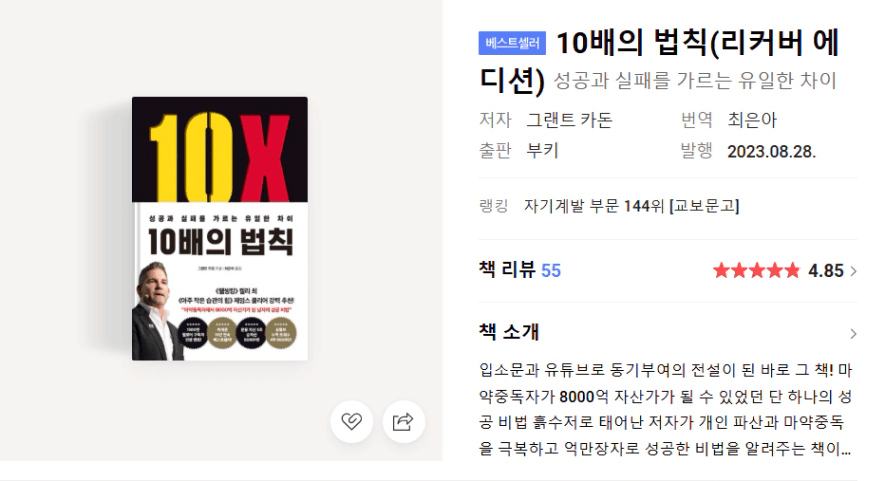
Task: Click the subtitle 성공과 실패를 가르는 유일한 차이
Action: point(695,80)
